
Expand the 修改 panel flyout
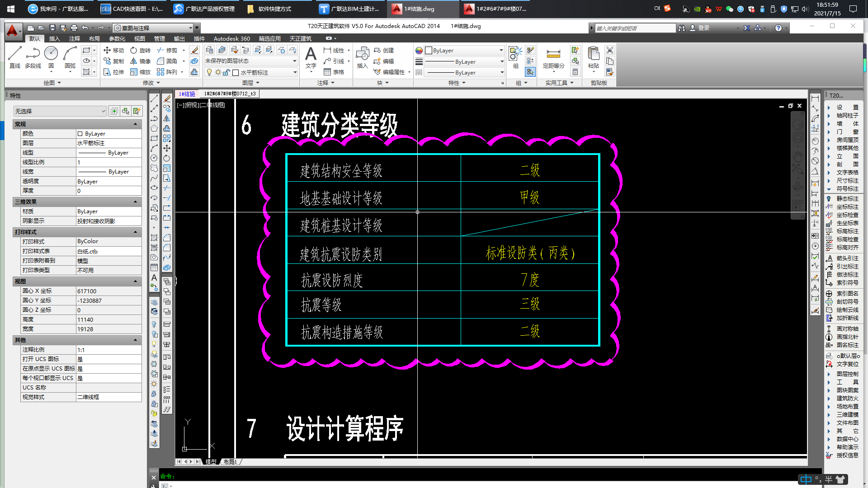(x=151, y=83)
